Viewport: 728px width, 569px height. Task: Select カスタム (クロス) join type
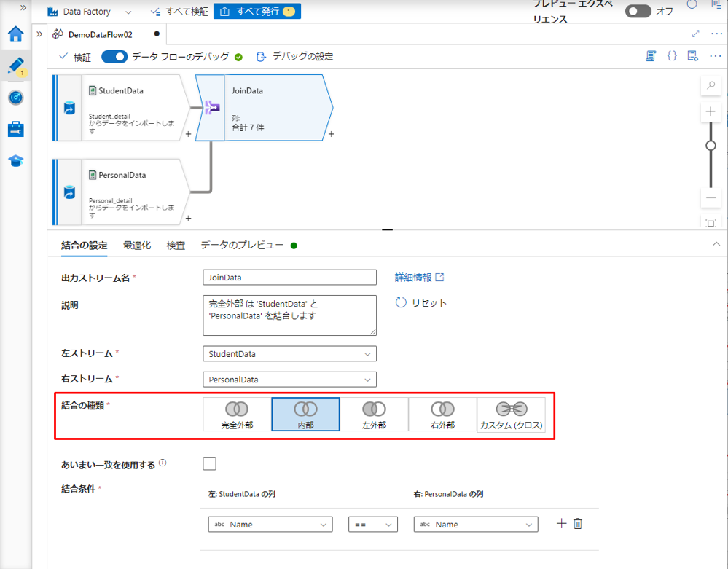511,415
